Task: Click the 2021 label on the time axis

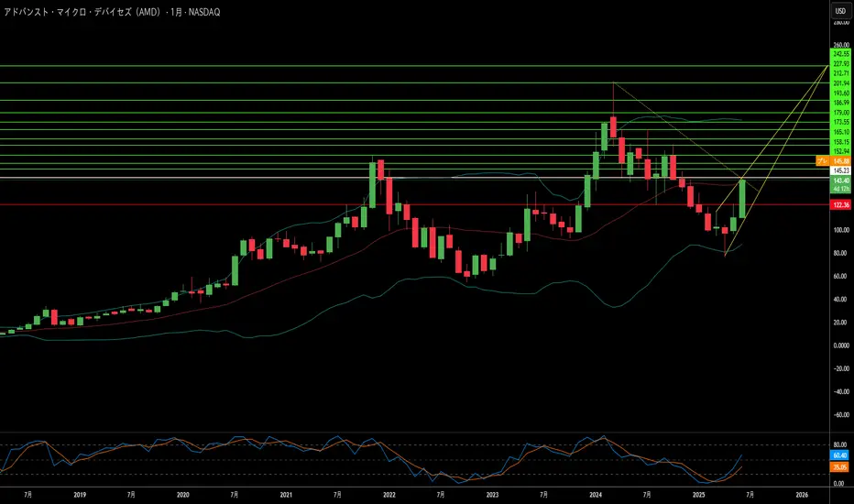Action: point(286,495)
